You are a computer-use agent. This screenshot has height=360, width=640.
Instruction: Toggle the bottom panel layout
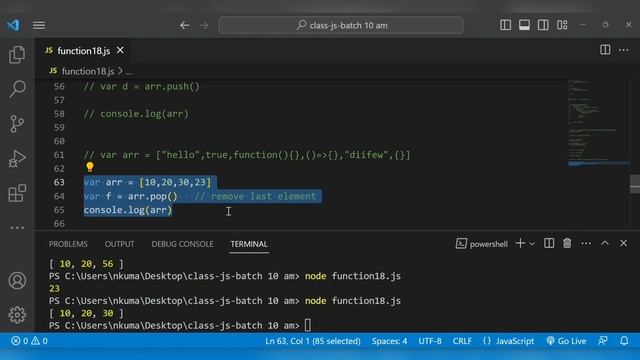coord(524,25)
